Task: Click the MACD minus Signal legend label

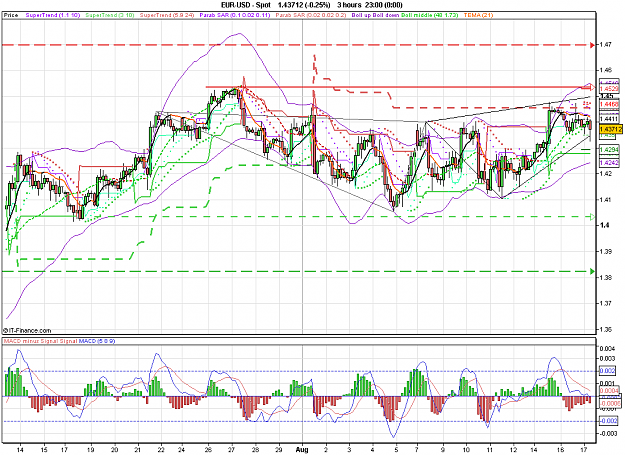Action: click(30, 341)
